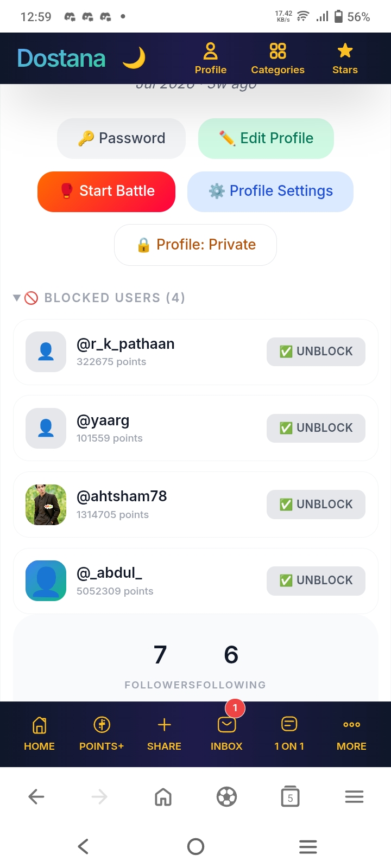Toggle dark mode moon icon
This screenshot has width=391, height=868.
coord(134,58)
